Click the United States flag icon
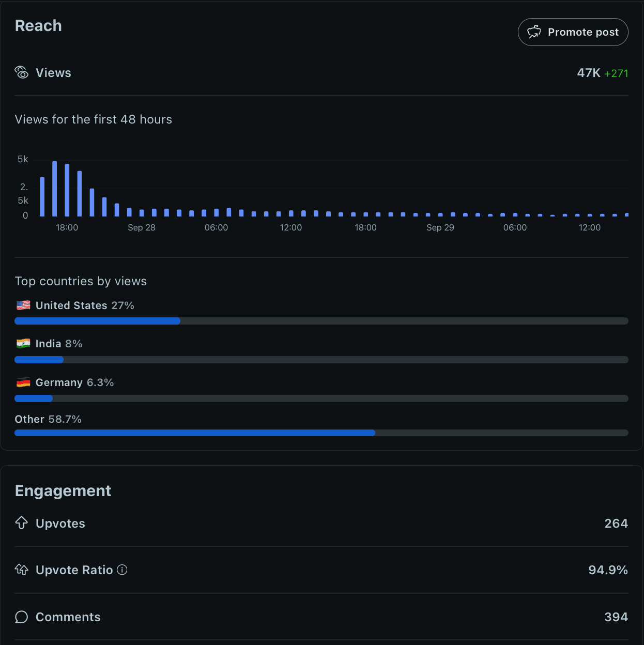Viewport: 644px width, 645px height. [23, 305]
